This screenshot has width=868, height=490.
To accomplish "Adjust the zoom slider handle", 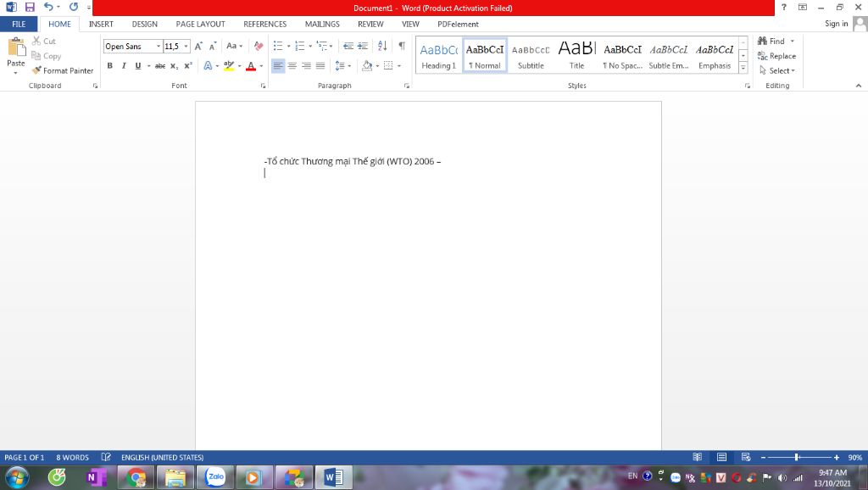I will [797, 457].
